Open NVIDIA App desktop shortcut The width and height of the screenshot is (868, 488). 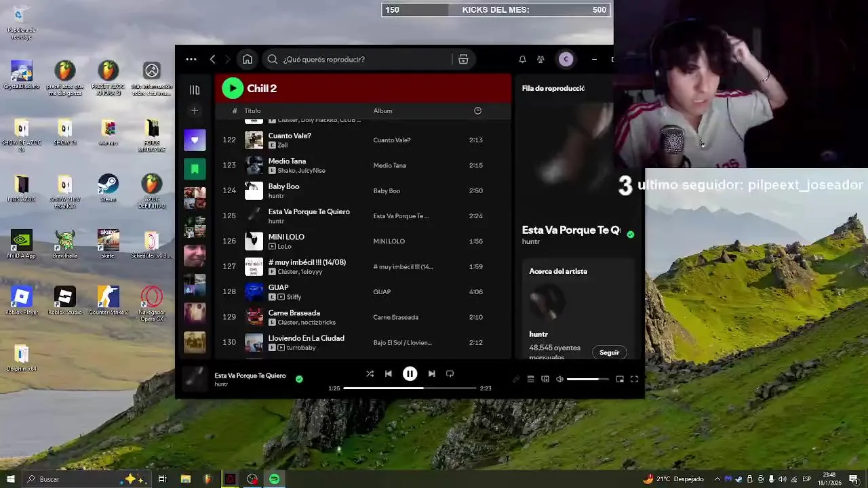tap(22, 245)
